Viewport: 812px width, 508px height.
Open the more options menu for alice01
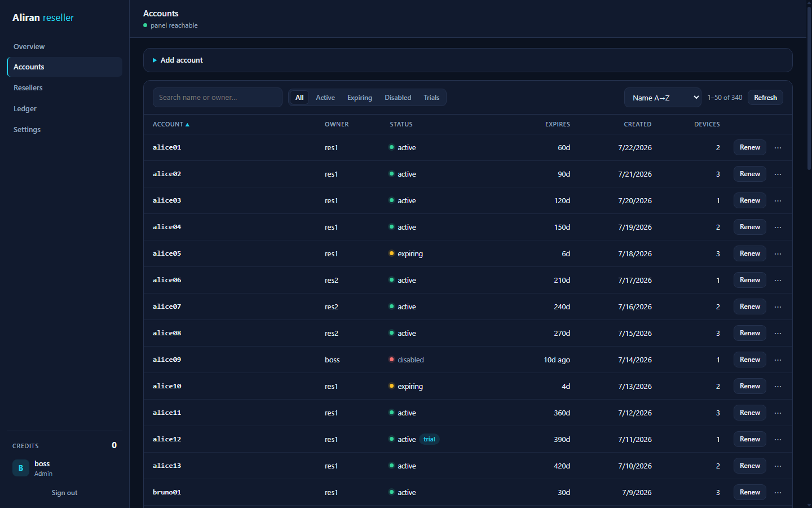coord(778,147)
